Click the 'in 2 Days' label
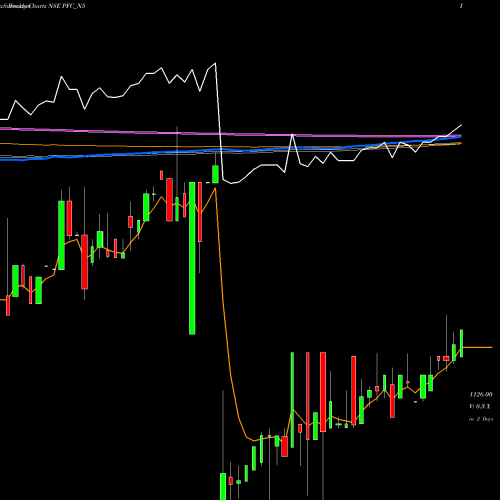The image size is (500, 500). point(481,419)
